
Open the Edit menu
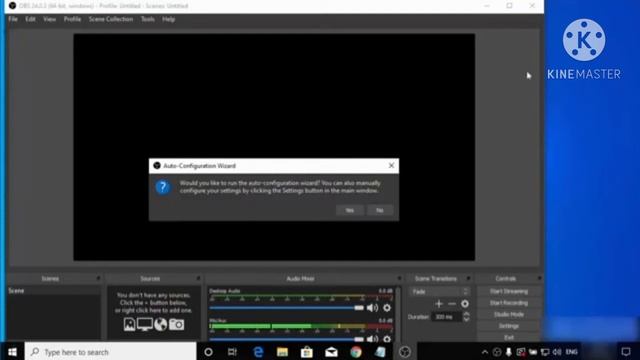click(x=30, y=19)
